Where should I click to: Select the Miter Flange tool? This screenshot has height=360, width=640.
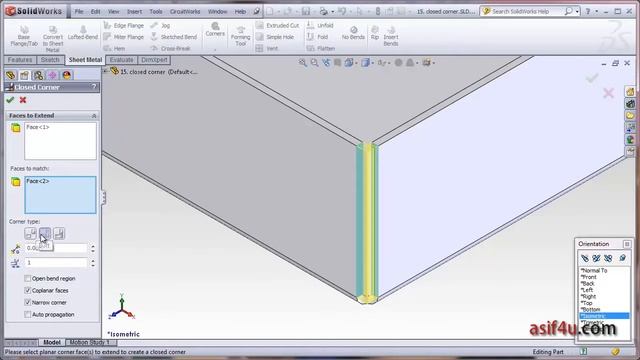pyautogui.click(x=124, y=37)
